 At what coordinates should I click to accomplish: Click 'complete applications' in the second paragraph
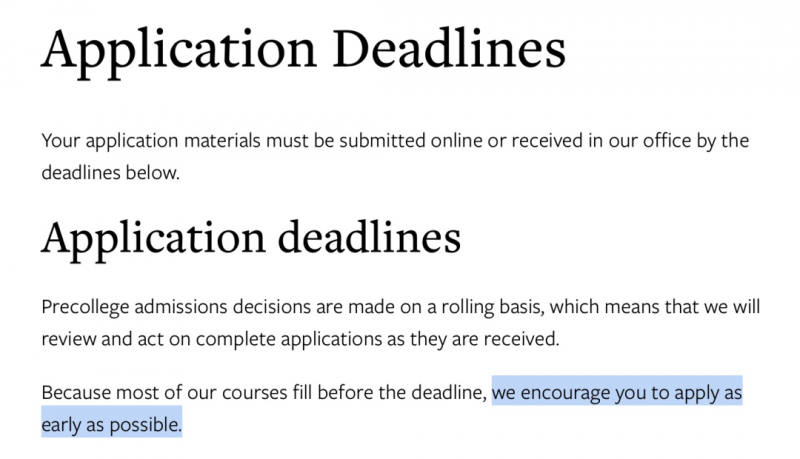[x=289, y=339]
